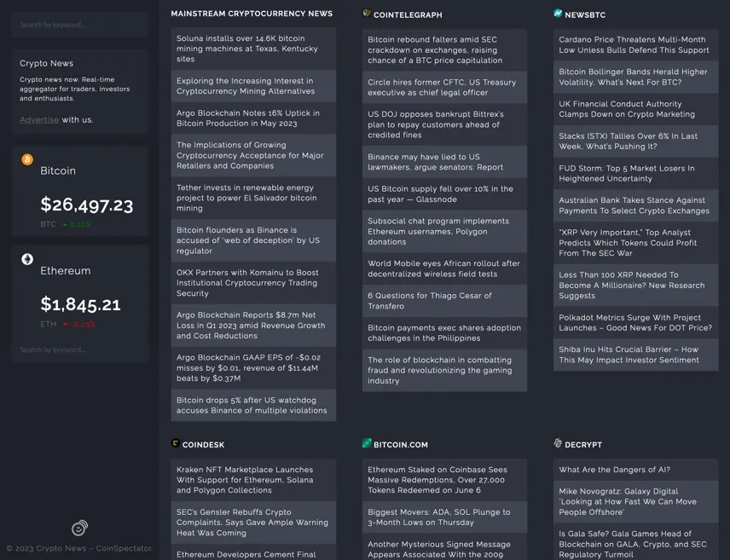
Task: Click the Decrypt source icon
Action: [x=558, y=442]
